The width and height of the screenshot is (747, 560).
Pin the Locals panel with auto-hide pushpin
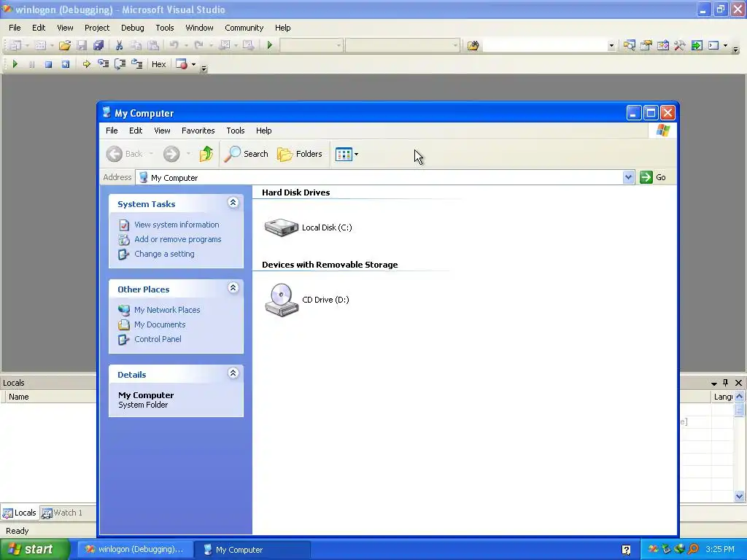[726, 383]
